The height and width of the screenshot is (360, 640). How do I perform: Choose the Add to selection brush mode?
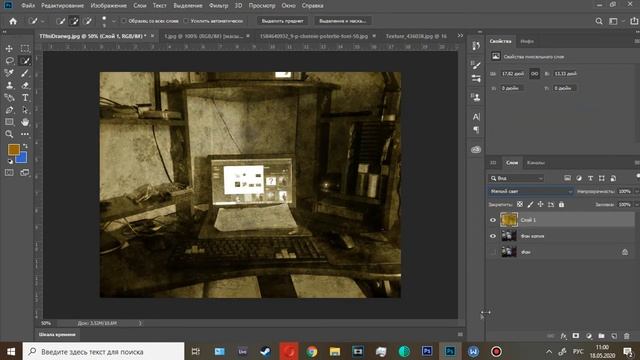coord(74,21)
